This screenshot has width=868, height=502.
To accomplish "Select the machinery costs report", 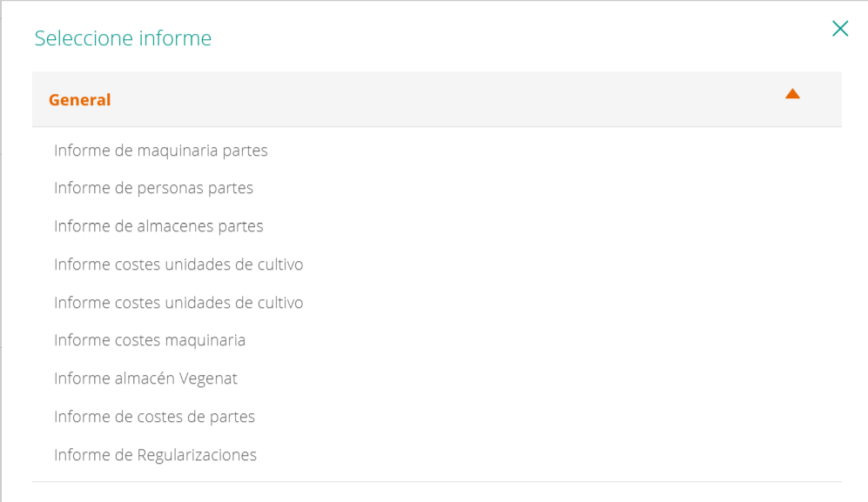I will tap(151, 339).
